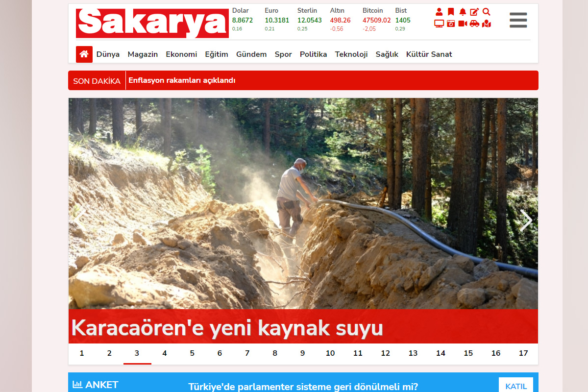Jump to slide 2

[109, 353]
